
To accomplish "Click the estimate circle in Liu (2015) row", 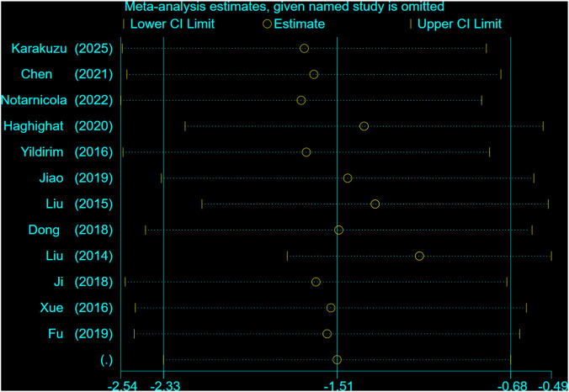I will [x=375, y=204].
